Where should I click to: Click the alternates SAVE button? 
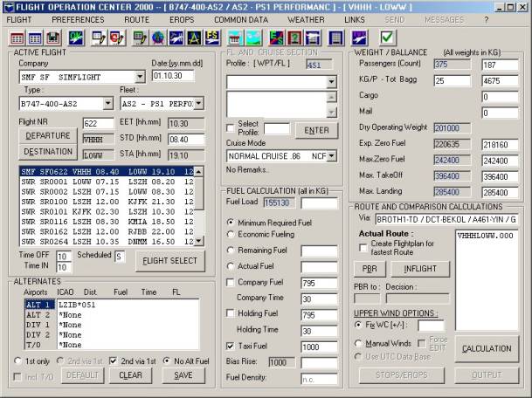(183, 375)
